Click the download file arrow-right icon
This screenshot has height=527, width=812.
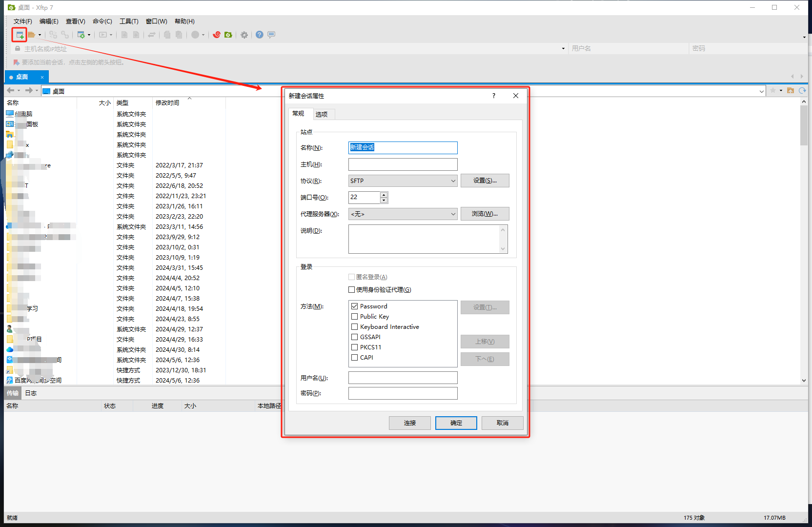[136, 35]
